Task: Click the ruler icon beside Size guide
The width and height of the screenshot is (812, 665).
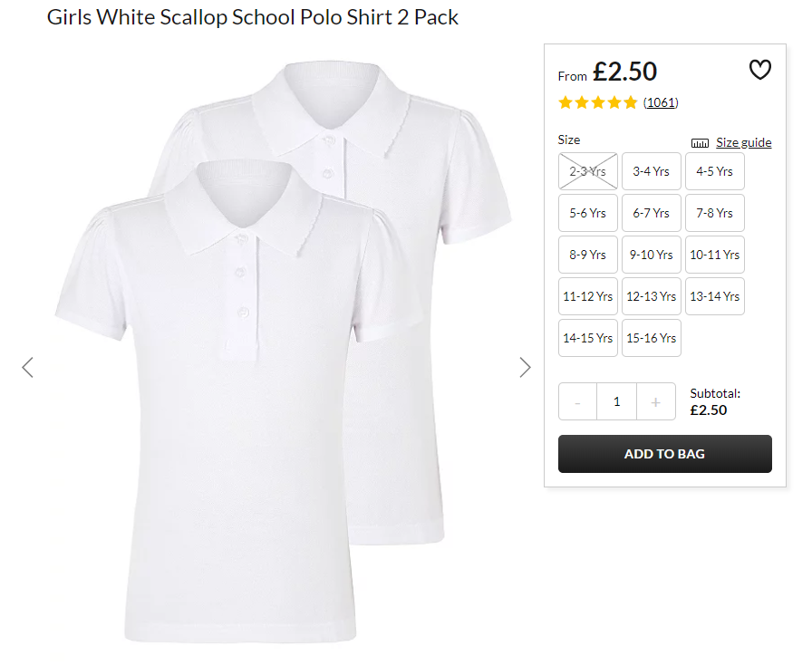Action: tap(700, 143)
